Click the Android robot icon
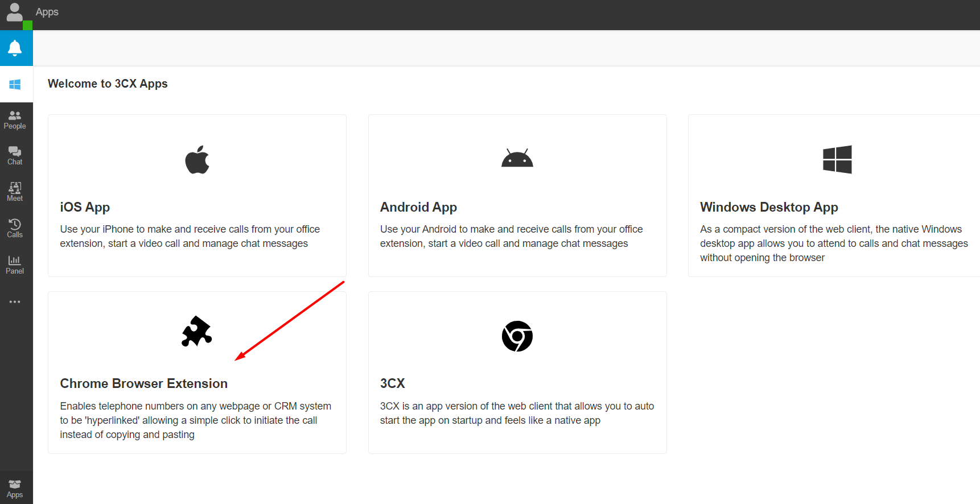Viewport: 980px width, 504px height. coord(517,158)
